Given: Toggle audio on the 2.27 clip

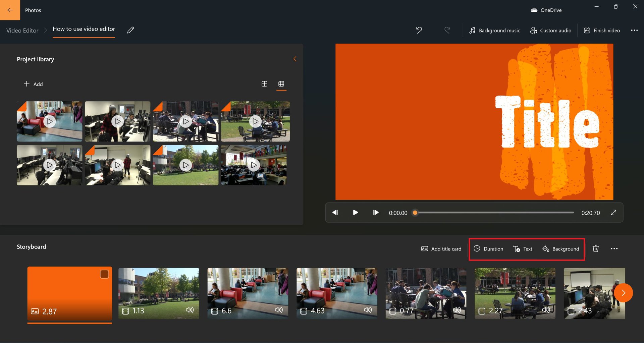Looking at the screenshot, I should (x=546, y=310).
